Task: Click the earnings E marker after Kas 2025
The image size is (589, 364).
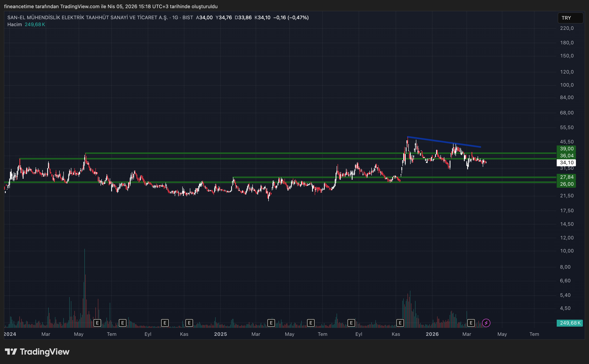Action: (x=400, y=323)
